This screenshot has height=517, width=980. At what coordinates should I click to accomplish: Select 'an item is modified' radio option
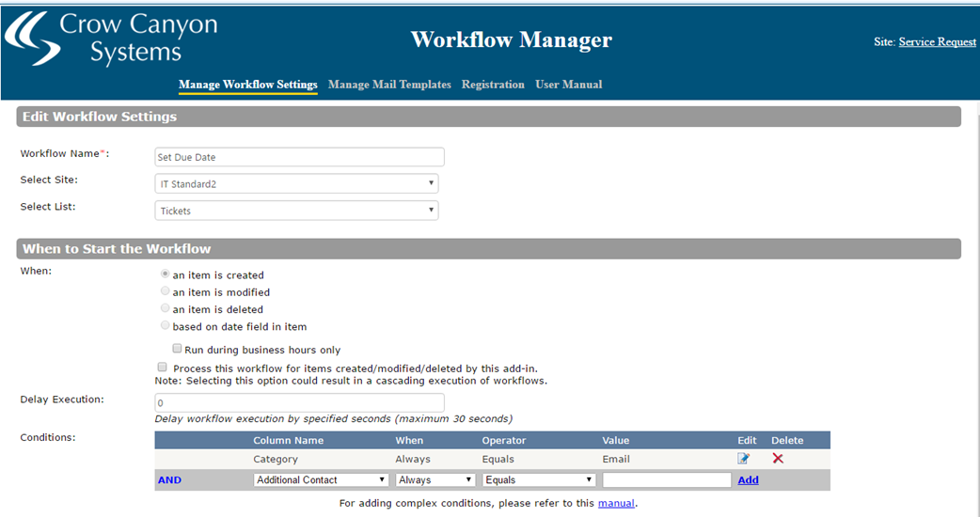tap(166, 291)
